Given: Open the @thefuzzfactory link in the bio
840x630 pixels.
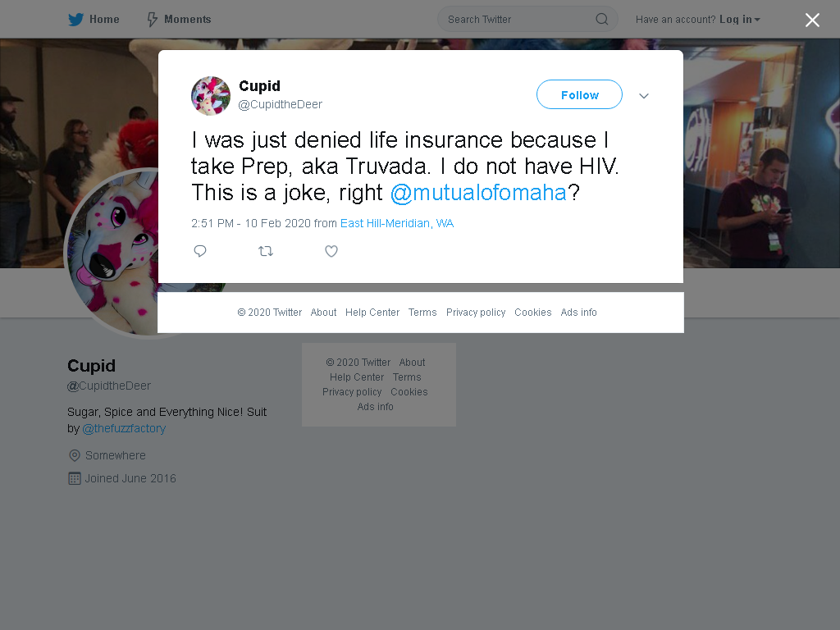Looking at the screenshot, I should pos(125,428).
